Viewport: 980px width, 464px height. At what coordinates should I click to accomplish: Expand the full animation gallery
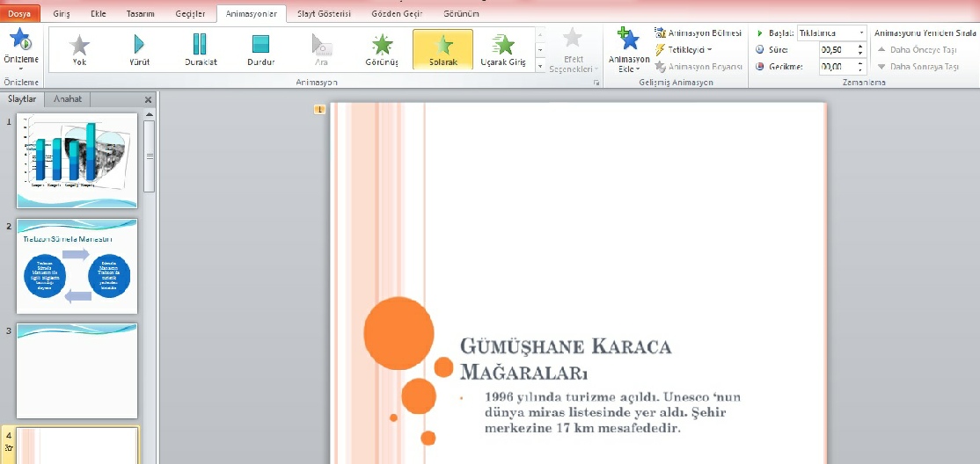pyautogui.click(x=540, y=66)
